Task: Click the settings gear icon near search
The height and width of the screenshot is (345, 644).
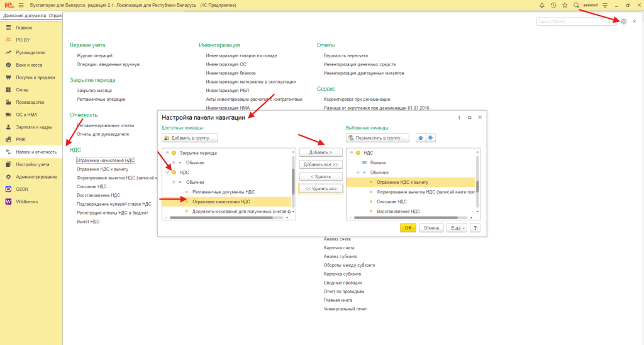Action: pyautogui.click(x=624, y=21)
